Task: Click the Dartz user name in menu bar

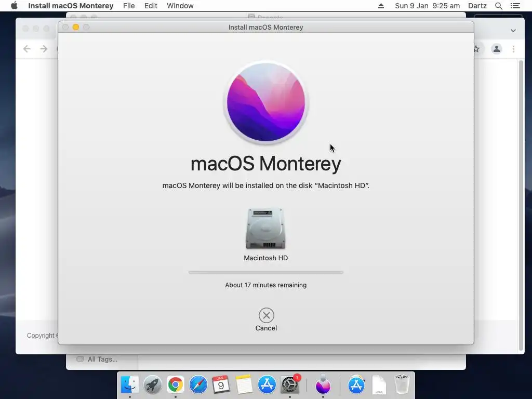Action: (477, 6)
